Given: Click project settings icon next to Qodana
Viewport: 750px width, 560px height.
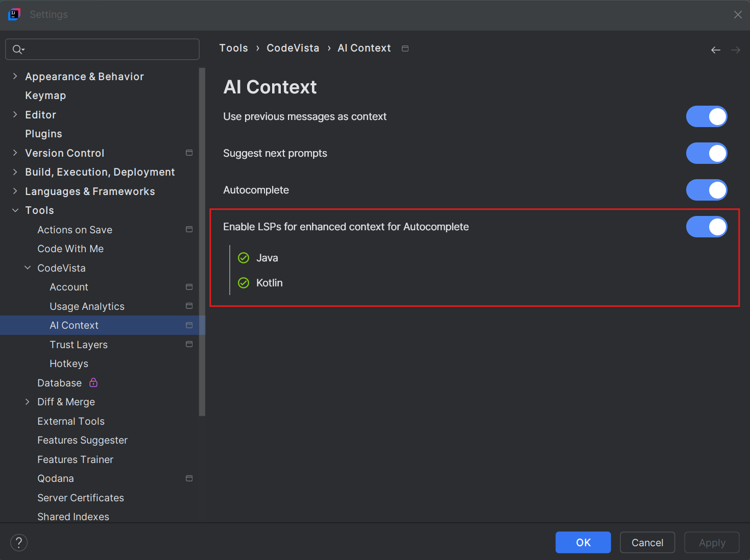Looking at the screenshot, I should pyautogui.click(x=189, y=478).
